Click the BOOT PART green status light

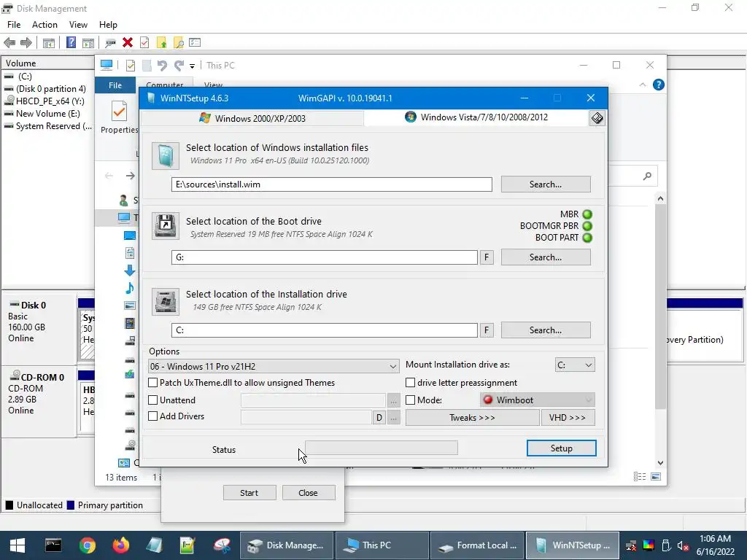tap(587, 238)
